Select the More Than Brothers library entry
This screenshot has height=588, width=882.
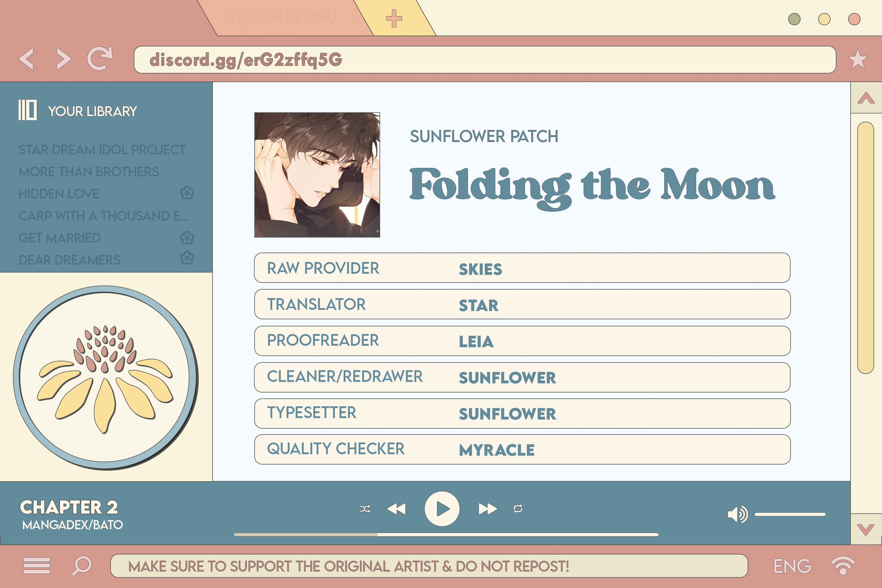[88, 172]
